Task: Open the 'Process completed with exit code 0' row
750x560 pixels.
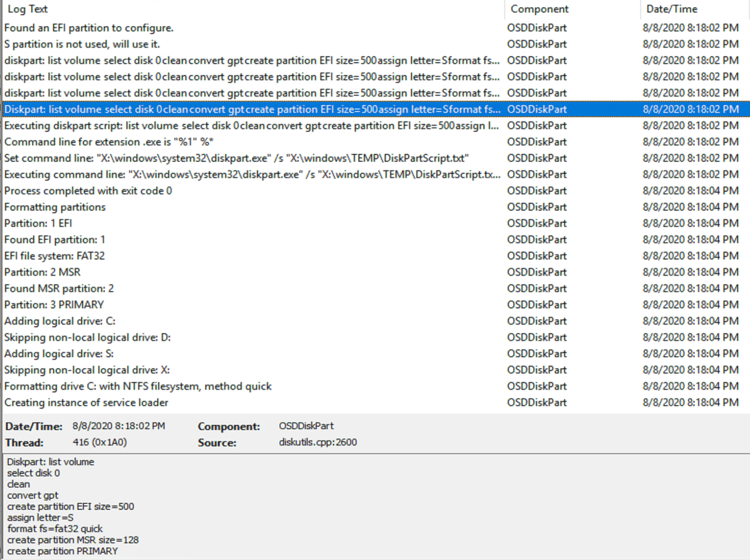Action: (88, 190)
